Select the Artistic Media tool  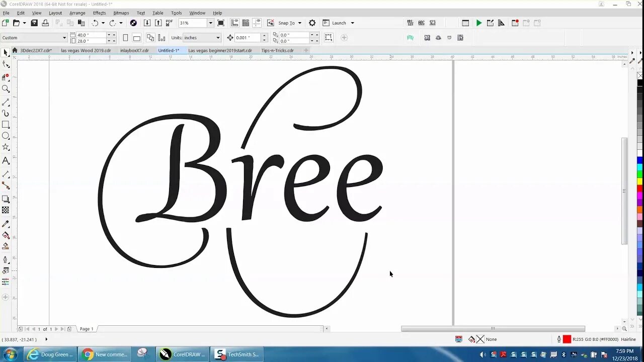point(6,114)
